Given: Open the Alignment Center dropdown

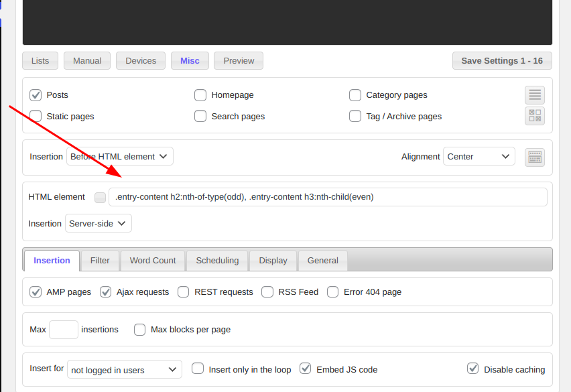Looking at the screenshot, I should [x=479, y=157].
